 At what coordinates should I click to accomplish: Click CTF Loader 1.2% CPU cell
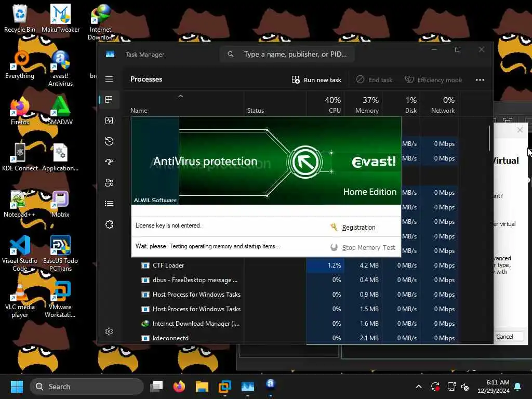326,265
